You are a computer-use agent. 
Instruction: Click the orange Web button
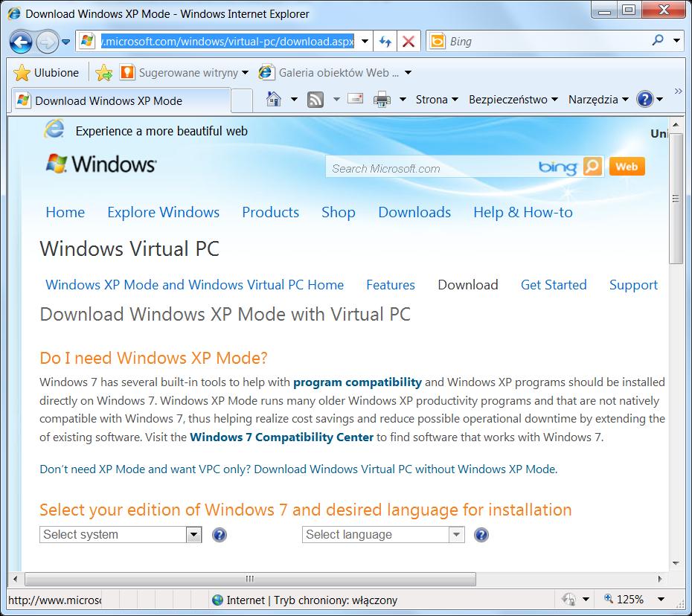coord(627,167)
